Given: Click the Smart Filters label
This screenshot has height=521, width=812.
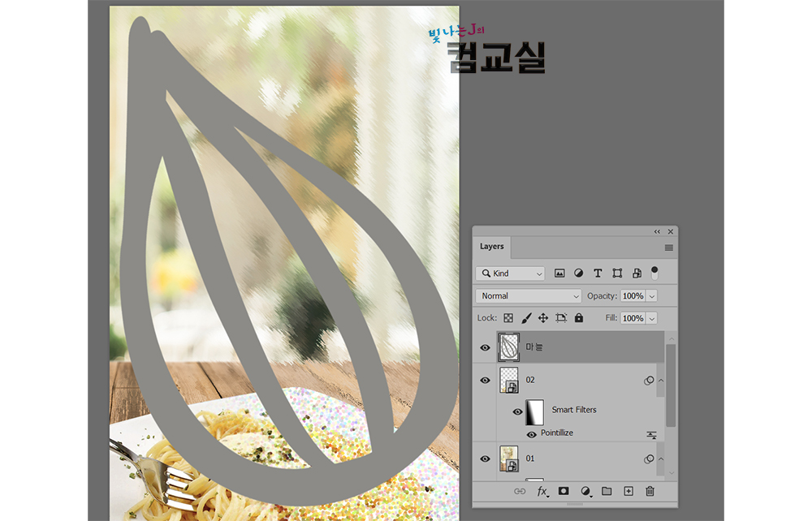Looking at the screenshot, I should (x=574, y=410).
